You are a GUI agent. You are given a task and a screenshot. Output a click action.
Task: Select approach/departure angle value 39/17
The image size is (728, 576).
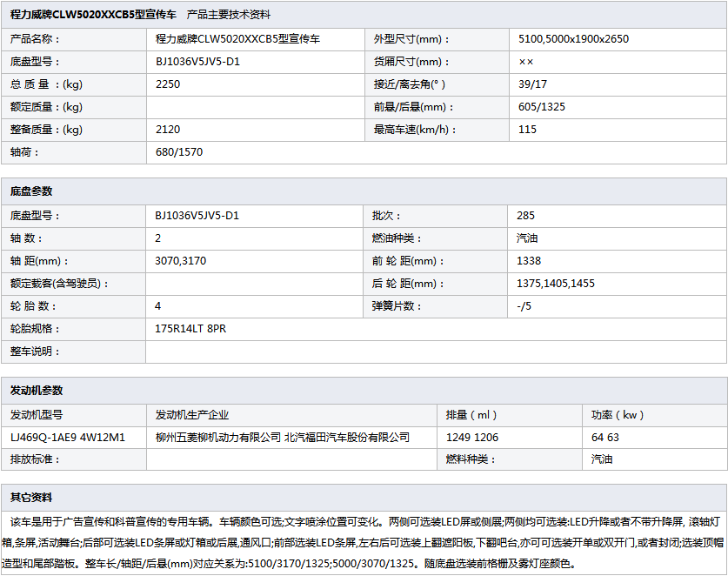(532, 84)
